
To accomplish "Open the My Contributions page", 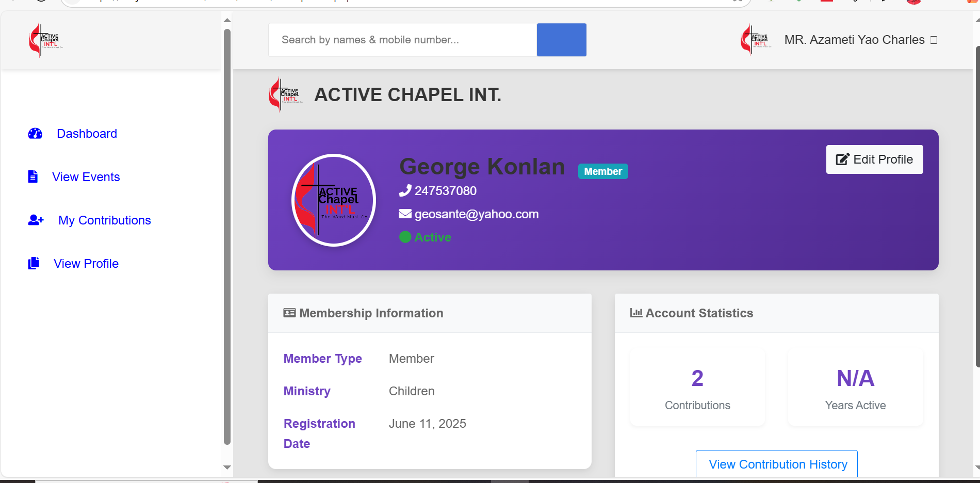I will pyautogui.click(x=104, y=220).
